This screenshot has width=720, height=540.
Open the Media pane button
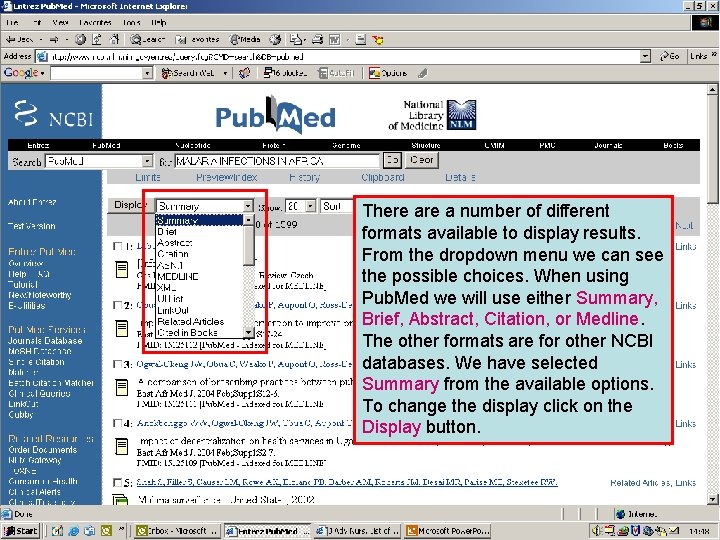point(245,40)
